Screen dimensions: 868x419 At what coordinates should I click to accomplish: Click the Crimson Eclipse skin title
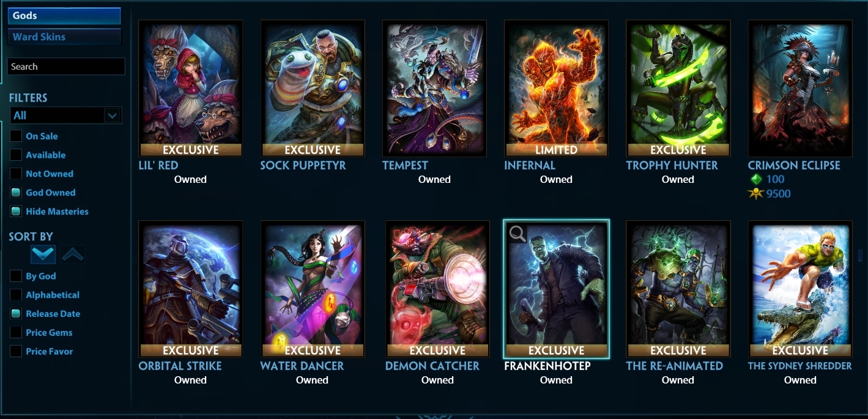pos(794,165)
